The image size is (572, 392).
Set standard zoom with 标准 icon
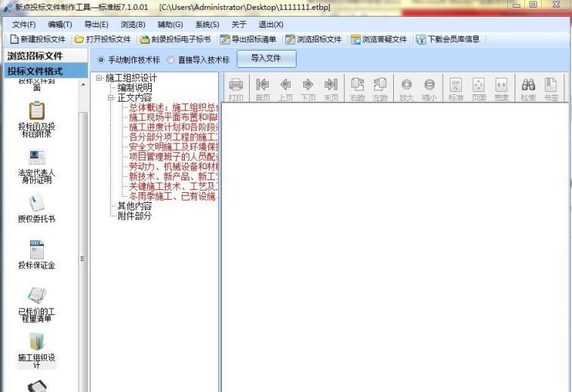click(x=456, y=84)
